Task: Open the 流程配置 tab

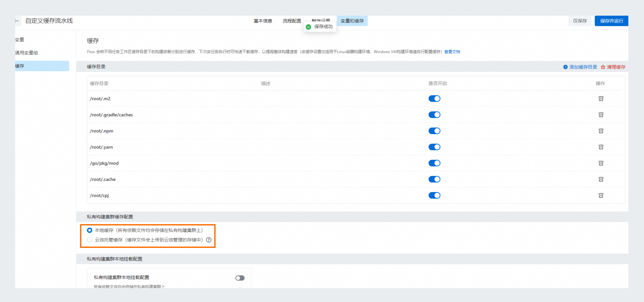Action: 292,21
